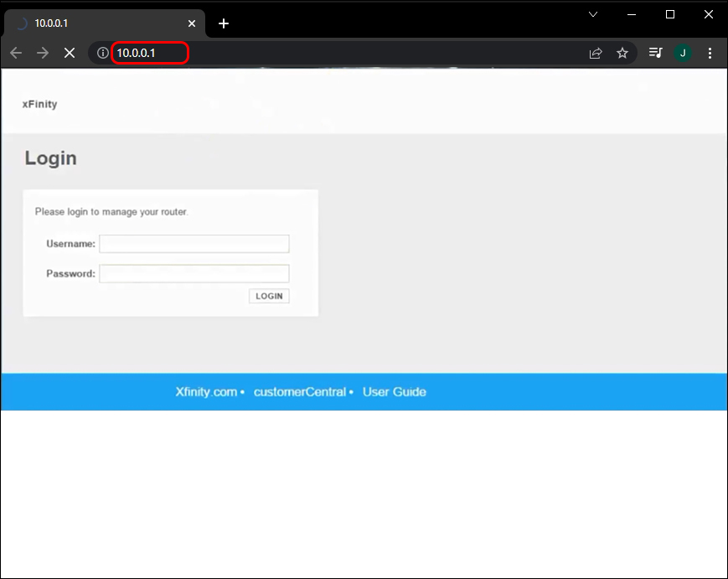
Task: Click the xFinity logo text
Action: coord(40,104)
